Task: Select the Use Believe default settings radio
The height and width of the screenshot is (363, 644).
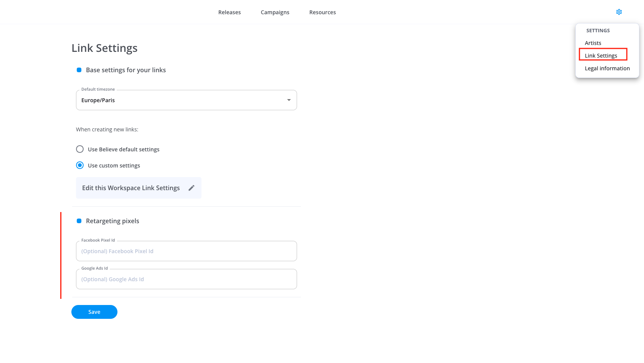Action: [x=80, y=149]
